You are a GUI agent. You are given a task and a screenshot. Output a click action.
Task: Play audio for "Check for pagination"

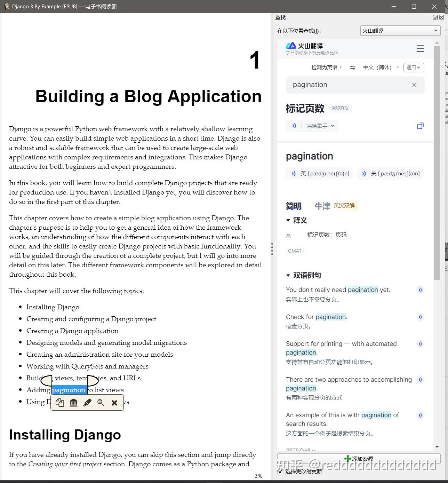click(x=420, y=317)
